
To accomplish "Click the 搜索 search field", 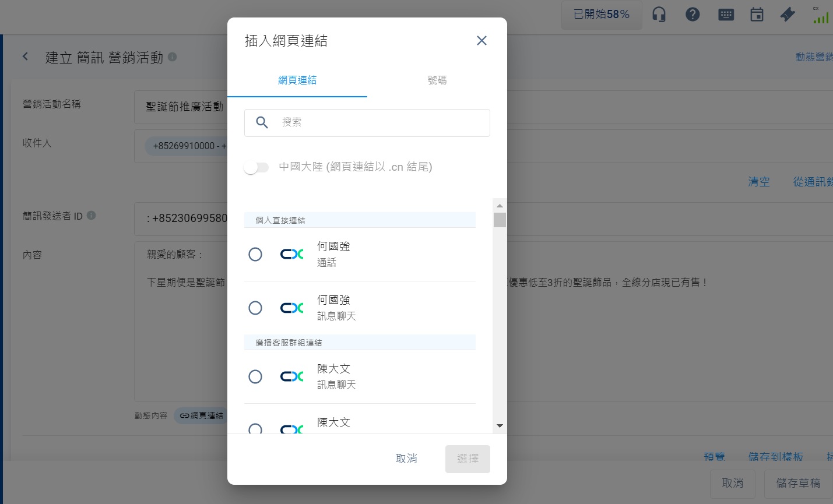I will (367, 123).
